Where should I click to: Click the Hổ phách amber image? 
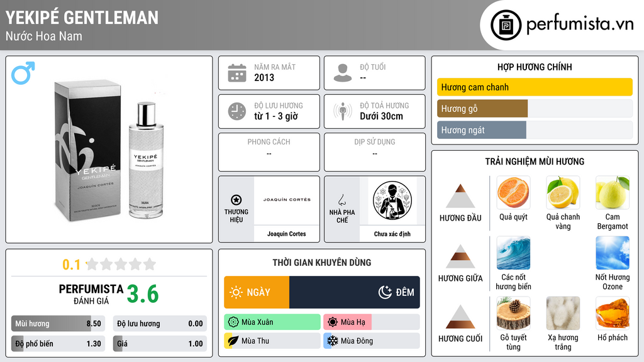[613, 313]
